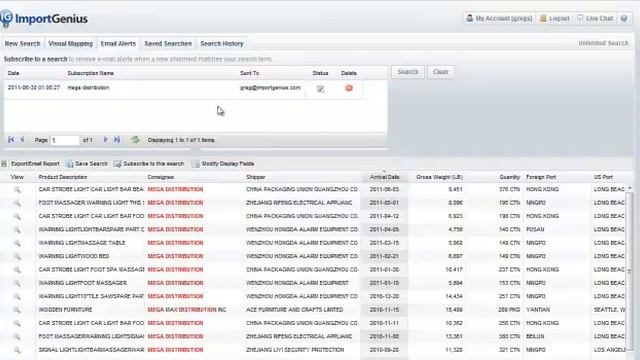Go to previous subscriptions page
Screen dimensions: 640x360
tap(22, 140)
